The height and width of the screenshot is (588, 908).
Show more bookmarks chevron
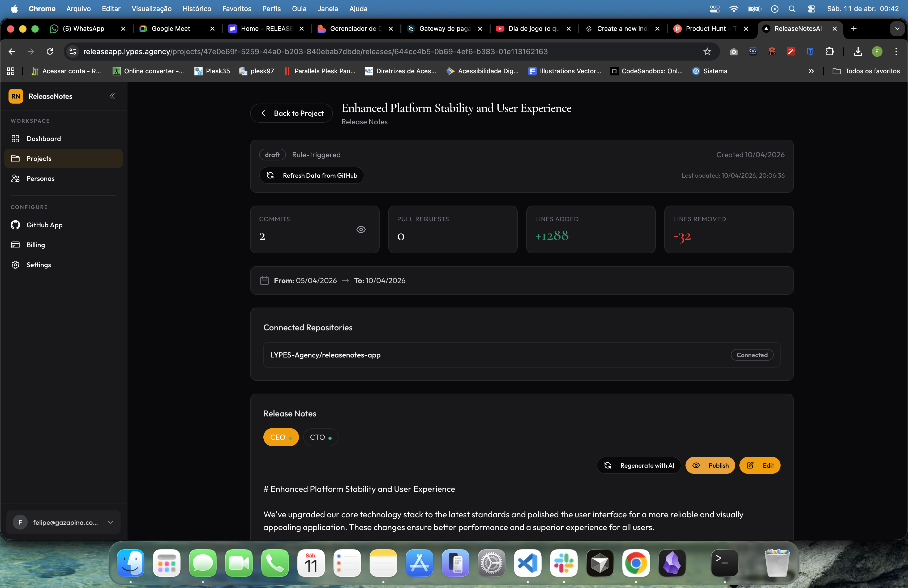pos(811,71)
